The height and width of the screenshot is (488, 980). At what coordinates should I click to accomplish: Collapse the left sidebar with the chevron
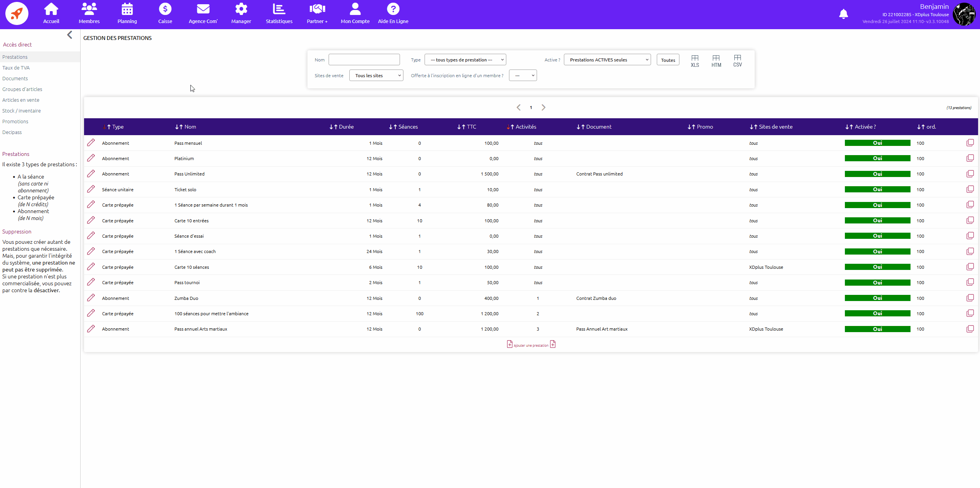(x=69, y=35)
